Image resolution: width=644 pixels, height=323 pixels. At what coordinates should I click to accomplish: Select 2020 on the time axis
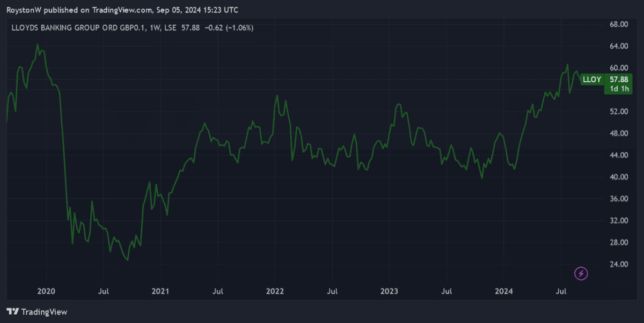pos(46,291)
